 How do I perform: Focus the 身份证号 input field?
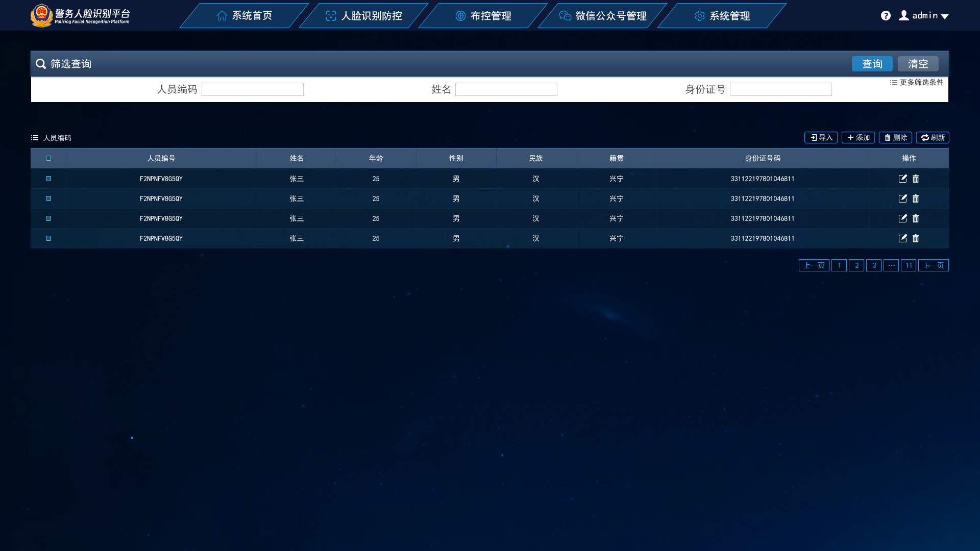click(780, 89)
